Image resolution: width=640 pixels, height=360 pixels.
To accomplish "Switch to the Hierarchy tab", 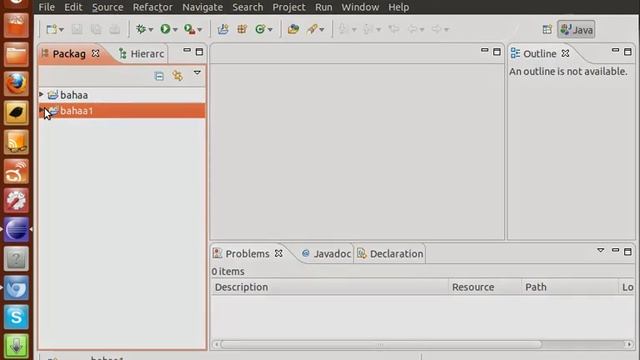I will [141, 54].
